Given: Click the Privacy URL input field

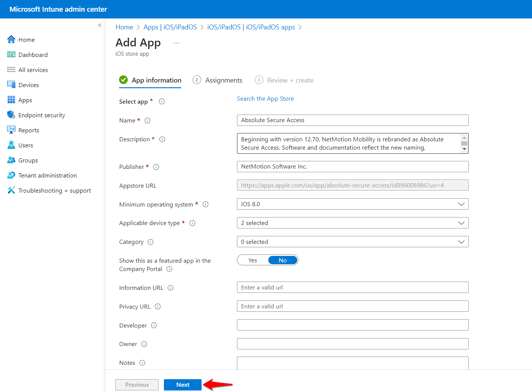Looking at the screenshot, I should 353,306.
